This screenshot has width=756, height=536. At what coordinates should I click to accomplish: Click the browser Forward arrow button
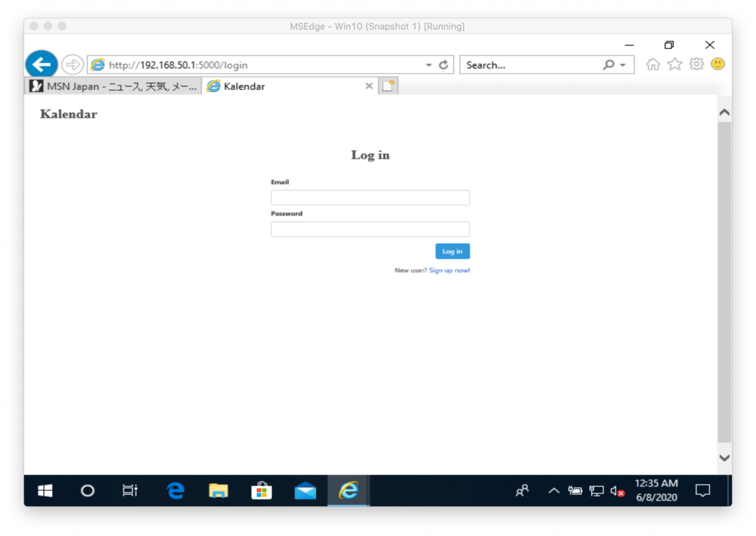click(x=72, y=64)
